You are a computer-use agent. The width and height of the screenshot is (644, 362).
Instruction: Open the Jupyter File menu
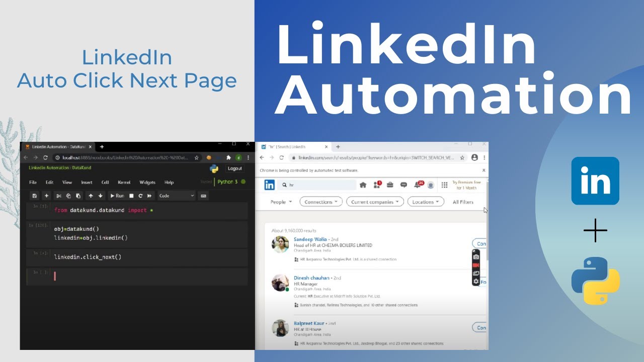pos(33,183)
